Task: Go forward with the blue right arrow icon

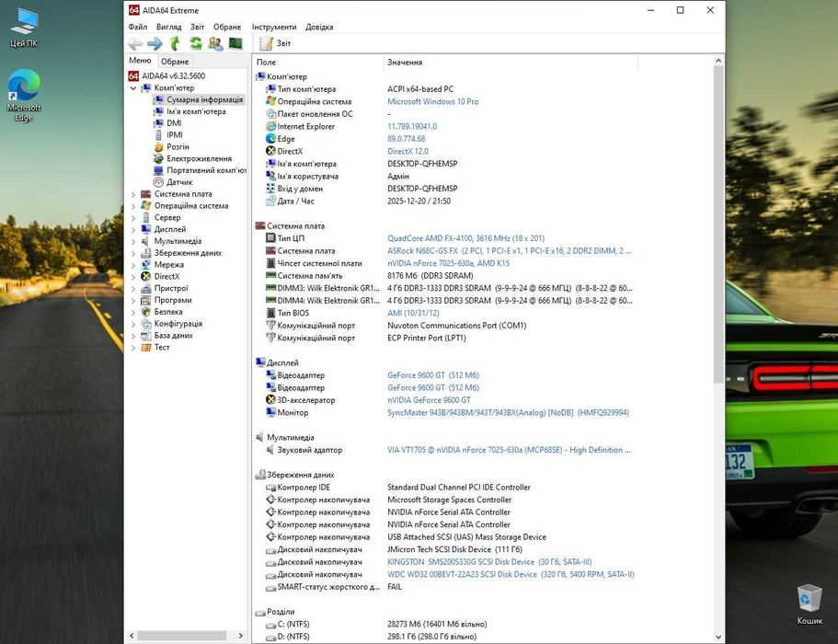Action: [x=155, y=43]
